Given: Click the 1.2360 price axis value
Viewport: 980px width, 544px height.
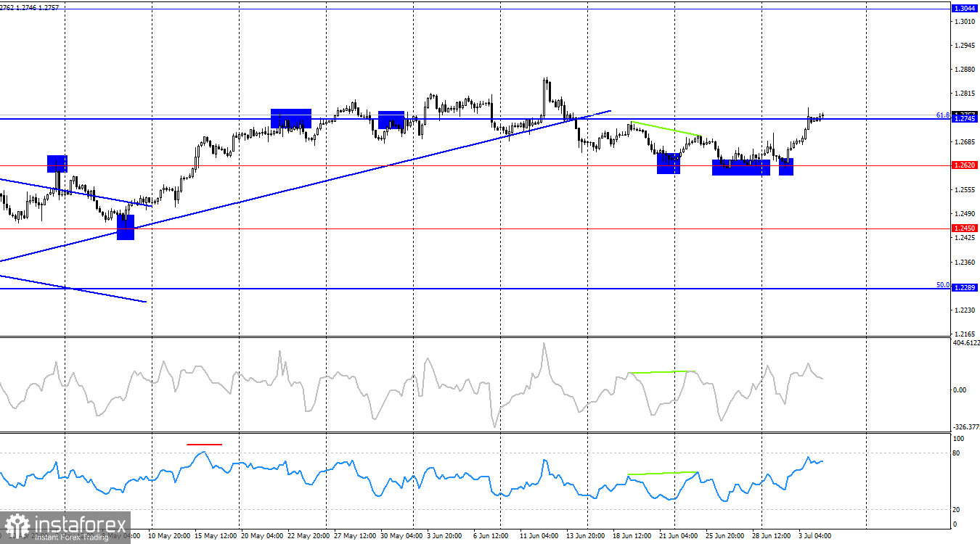Looking at the screenshot, I should point(965,262).
